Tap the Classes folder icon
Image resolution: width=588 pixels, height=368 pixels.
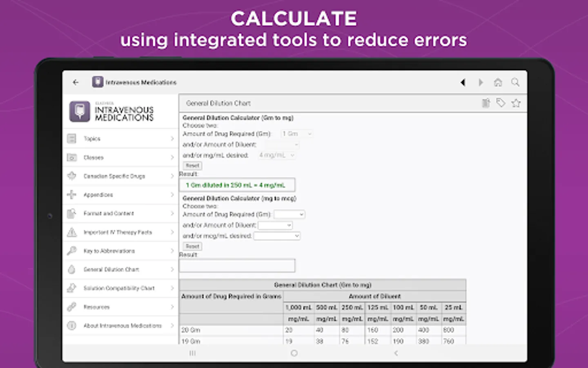click(71, 157)
